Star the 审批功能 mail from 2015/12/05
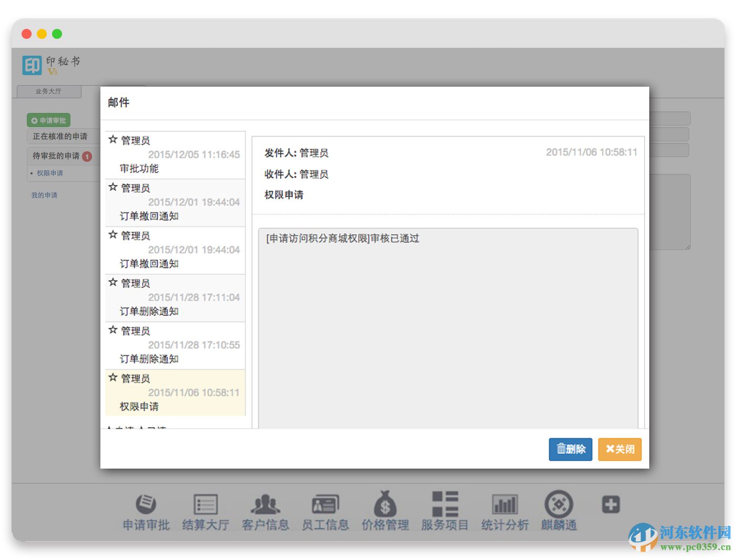The width and height of the screenshot is (736, 560). coord(113,139)
